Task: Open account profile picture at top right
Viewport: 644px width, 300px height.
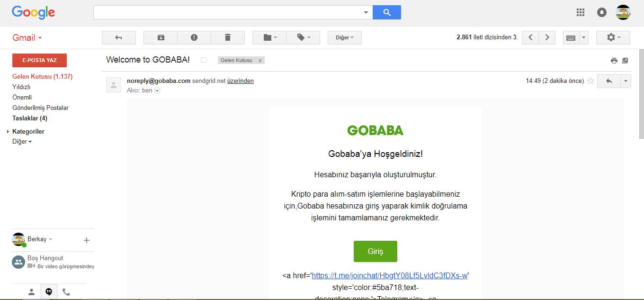Action: pos(623,12)
